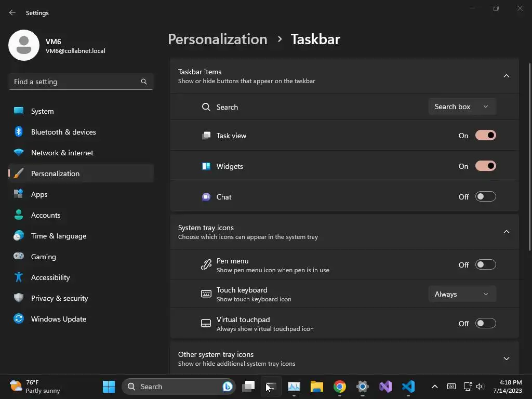Open the weather widget on taskbar
Screen dimensions: 532x399
point(35,387)
